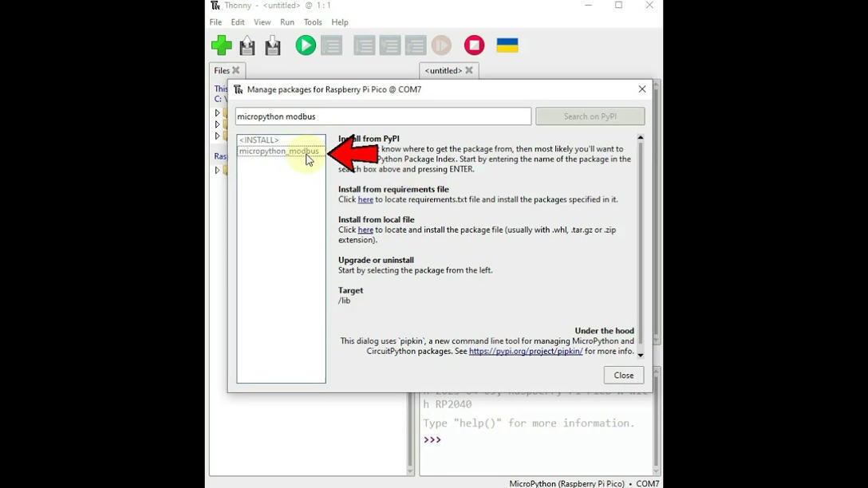
Task: Save the current script via the save icon
Action: click(x=272, y=45)
